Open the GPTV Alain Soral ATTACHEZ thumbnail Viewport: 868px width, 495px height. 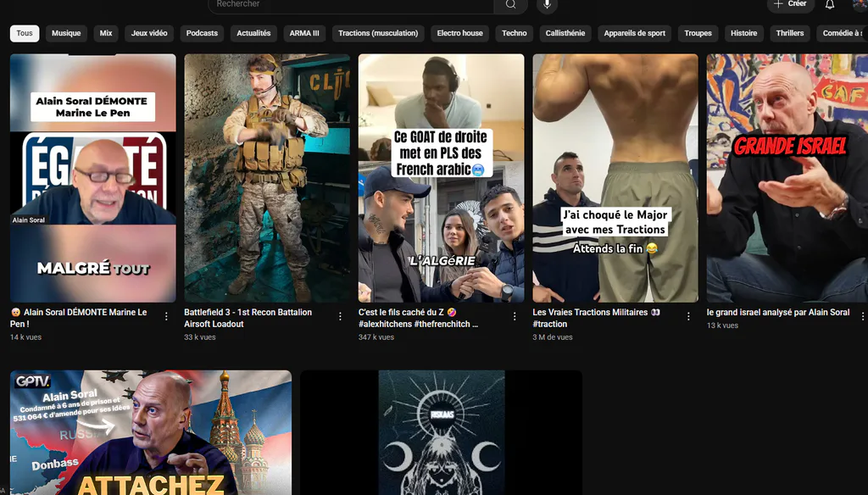pos(151,432)
